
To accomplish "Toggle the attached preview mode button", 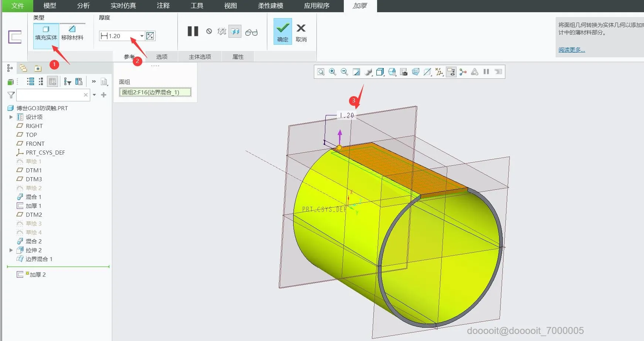I will click(235, 31).
